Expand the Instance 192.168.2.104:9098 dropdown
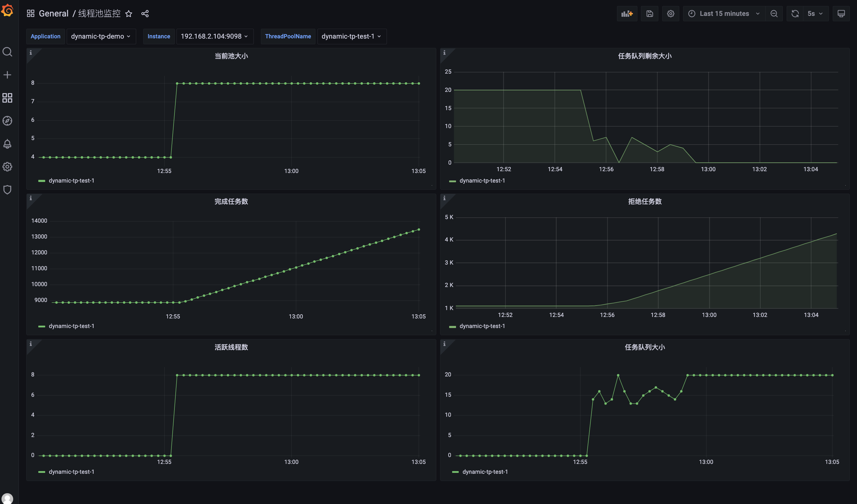Screen dimensions: 857x504 pyautogui.click(x=214, y=37)
